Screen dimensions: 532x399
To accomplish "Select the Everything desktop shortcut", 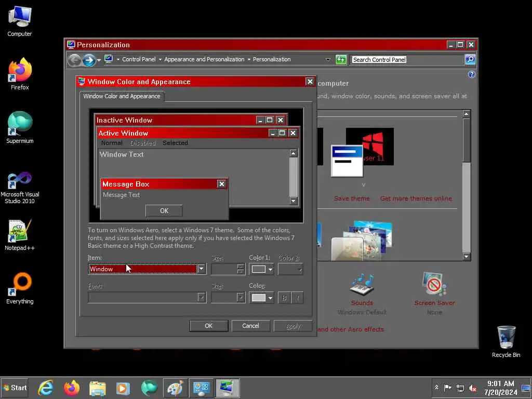I will click(x=20, y=288).
